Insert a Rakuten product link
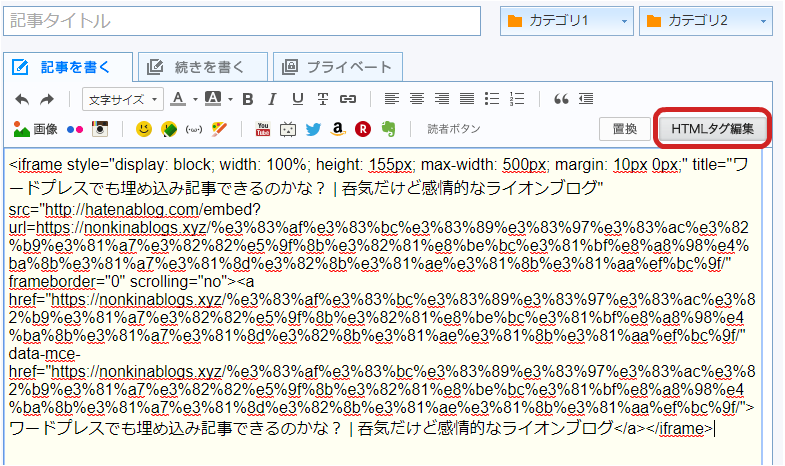The width and height of the screenshot is (785, 466). click(363, 130)
